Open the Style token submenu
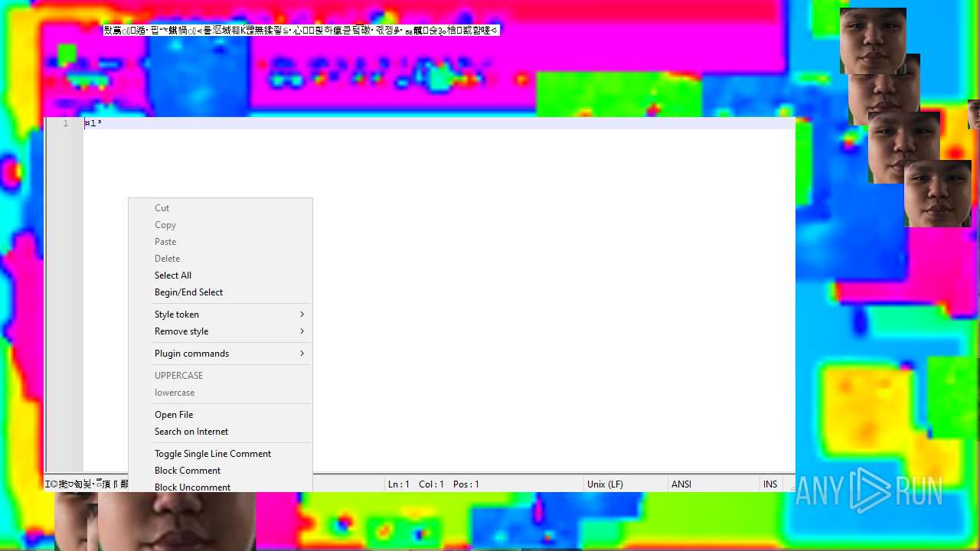980x551 pixels. (x=220, y=315)
